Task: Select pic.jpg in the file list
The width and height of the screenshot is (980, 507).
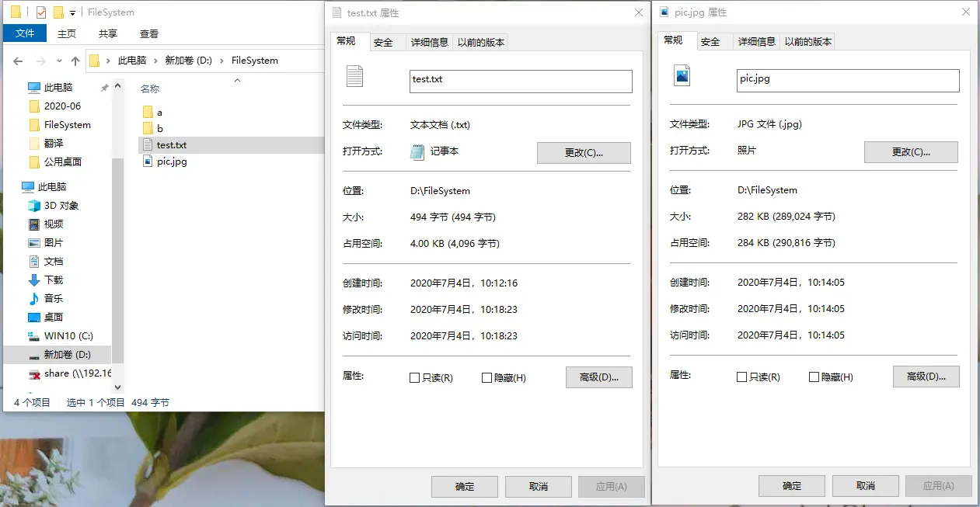Action: coord(171,161)
